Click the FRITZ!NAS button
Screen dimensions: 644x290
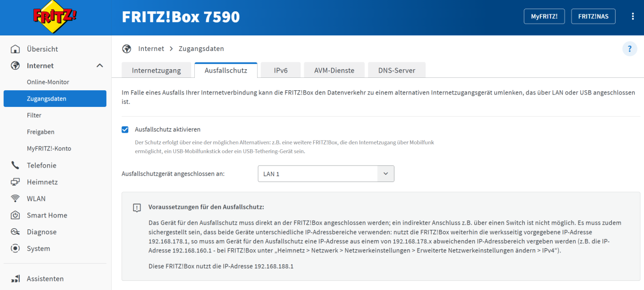pyautogui.click(x=593, y=17)
